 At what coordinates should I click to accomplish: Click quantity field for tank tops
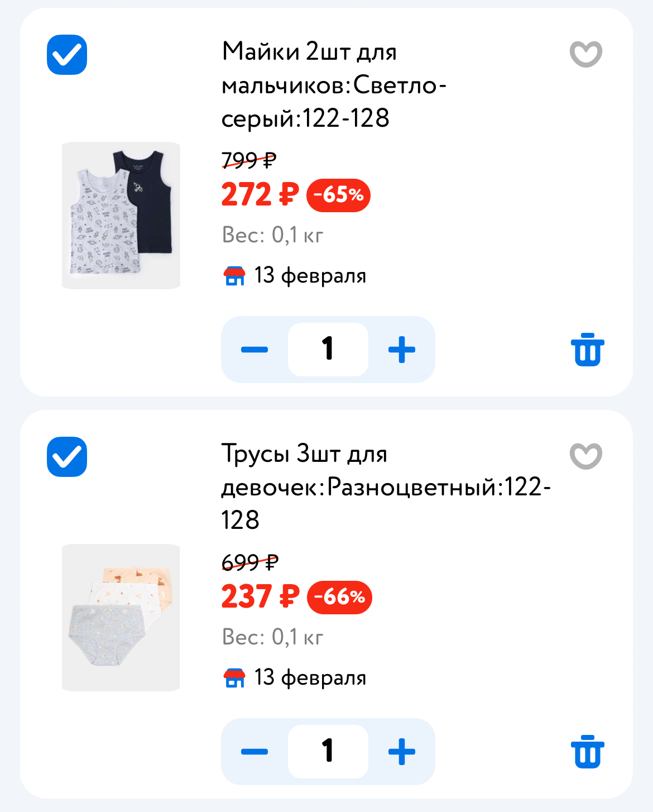pos(328,350)
